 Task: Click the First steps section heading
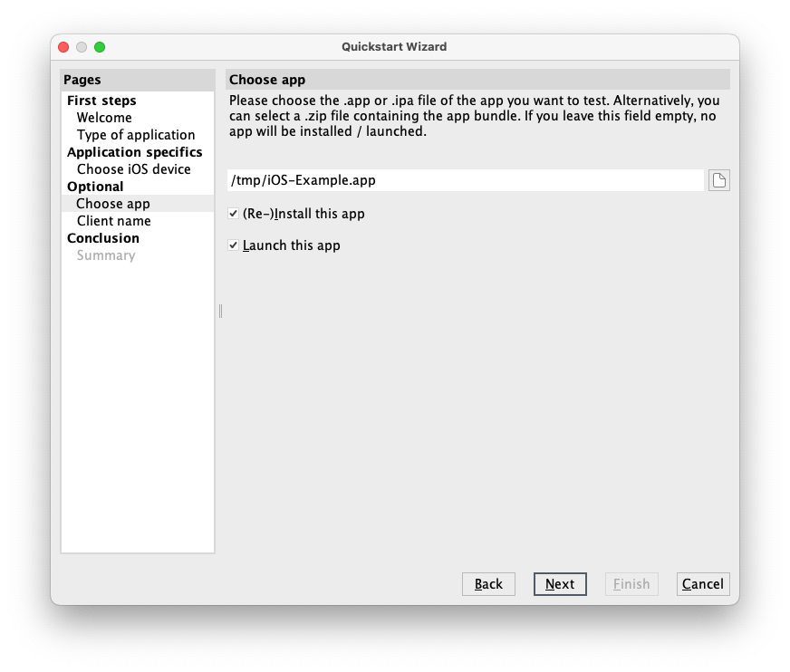(101, 101)
